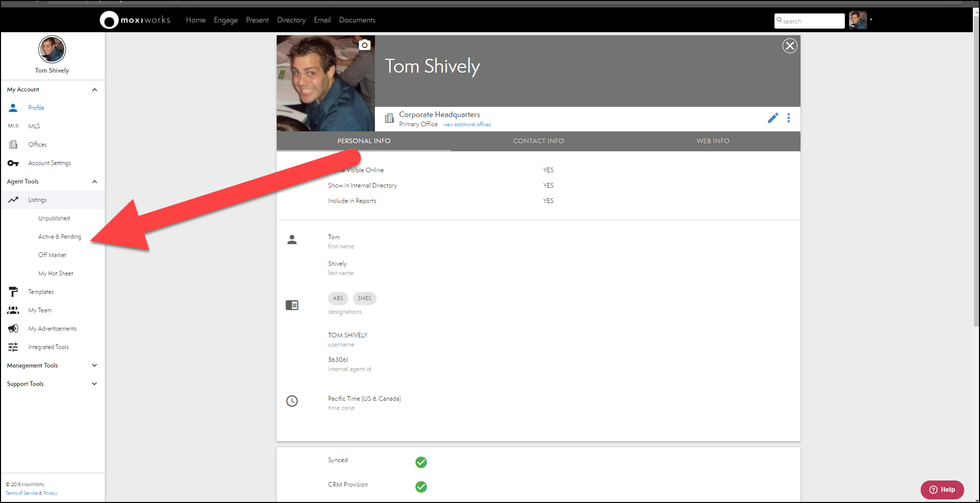Image resolution: width=980 pixels, height=503 pixels.
Task: Click the Help button
Action: click(x=942, y=490)
